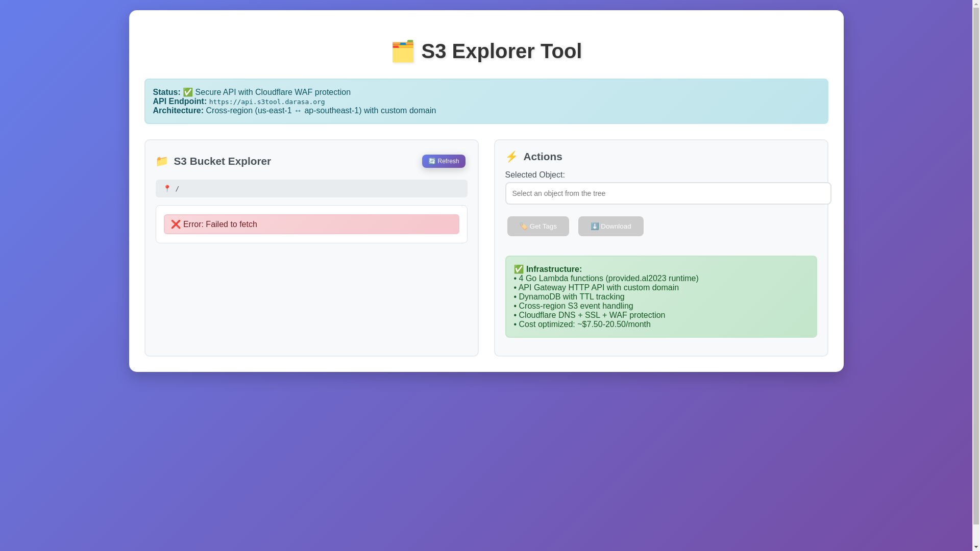
Task: Click the 'Selected Object:' label
Action: tap(534, 175)
